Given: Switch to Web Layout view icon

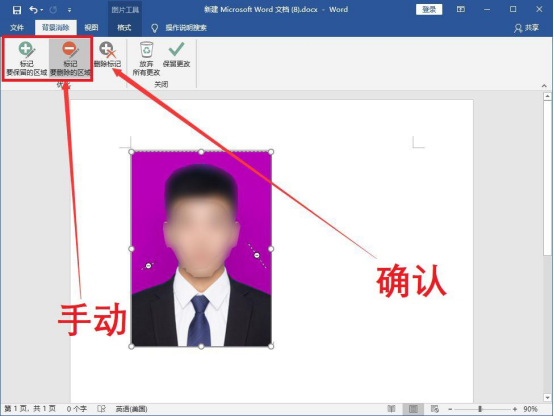Looking at the screenshot, I should pyautogui.click(x=435, y=409).
